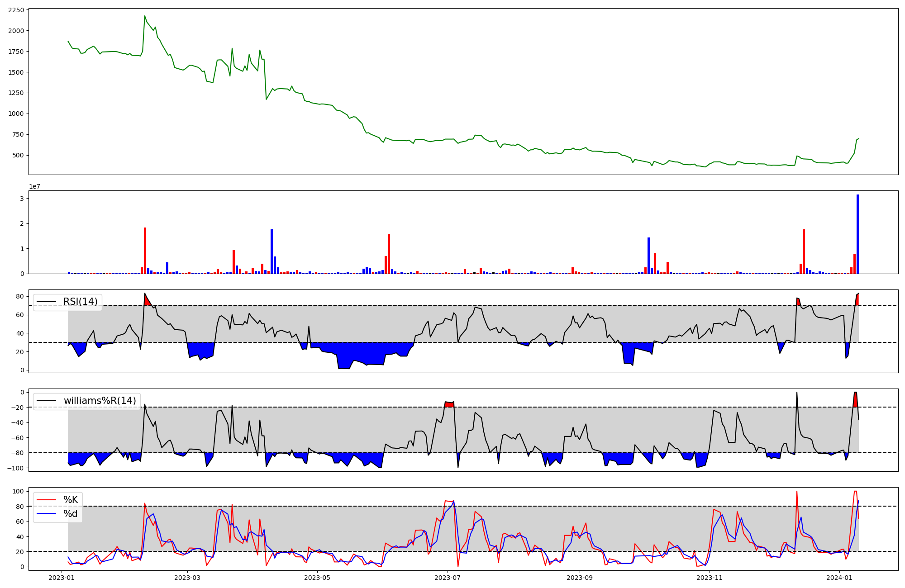The width and height of the screenshot is (905, 588).
Task: Select the 2023-01 x-axis date label
Action: point(62,578)
